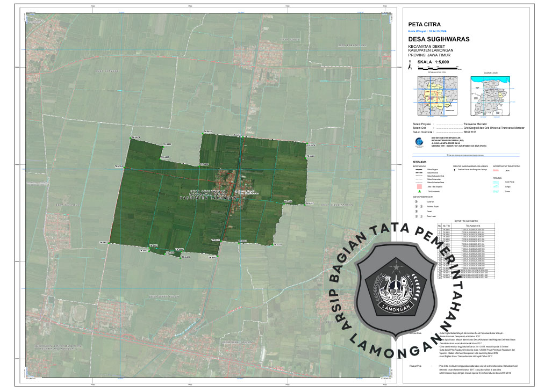Click the Kode Wilayah blue text
The width and height of the screenshot is (552, 392).
pos(427,32)
